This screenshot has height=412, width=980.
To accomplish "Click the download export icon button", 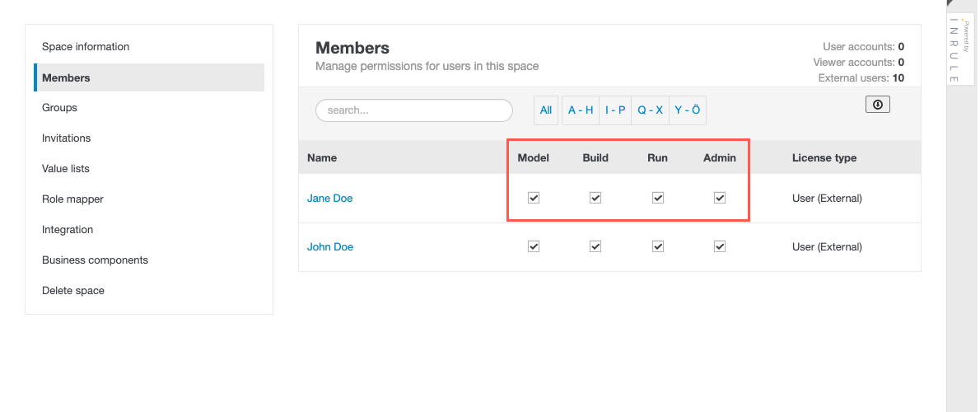I will [x=877, y=105].
